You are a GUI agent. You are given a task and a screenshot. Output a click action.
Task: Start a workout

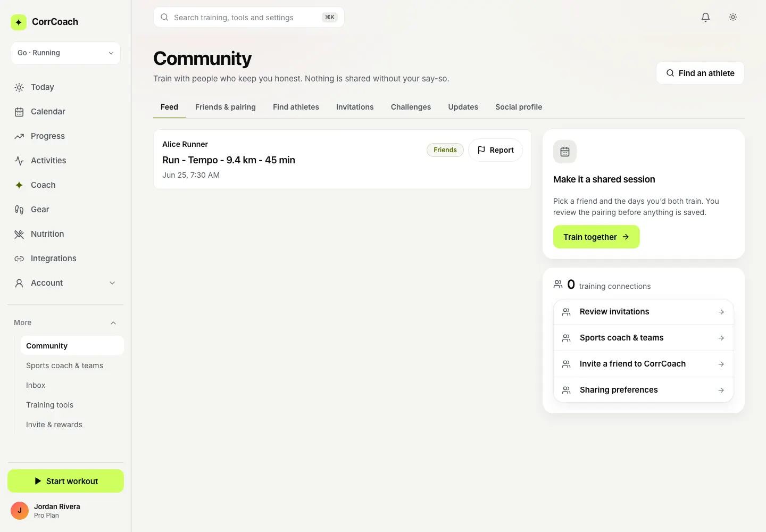click(x=65, y=481)
